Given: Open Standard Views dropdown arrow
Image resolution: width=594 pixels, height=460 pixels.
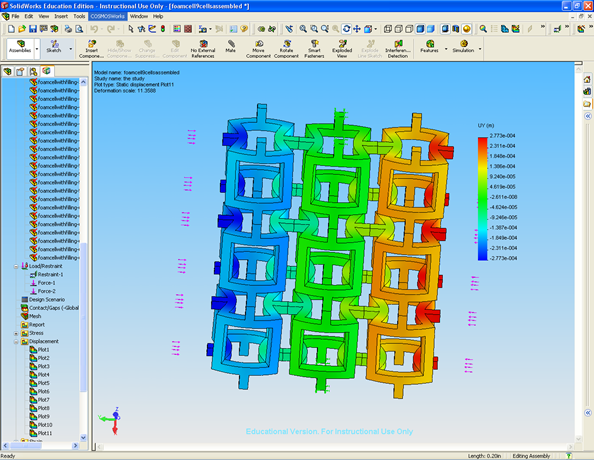Looking at the screenshot, I should point(375,29).
